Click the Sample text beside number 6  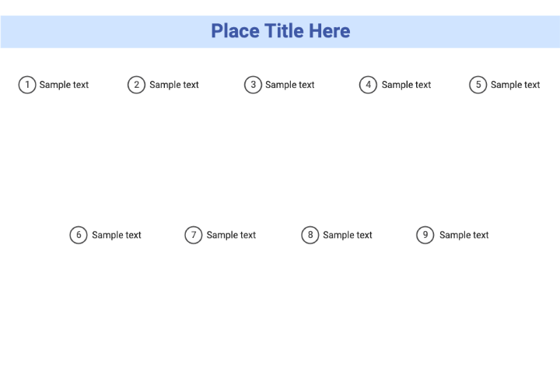[117, 235]
